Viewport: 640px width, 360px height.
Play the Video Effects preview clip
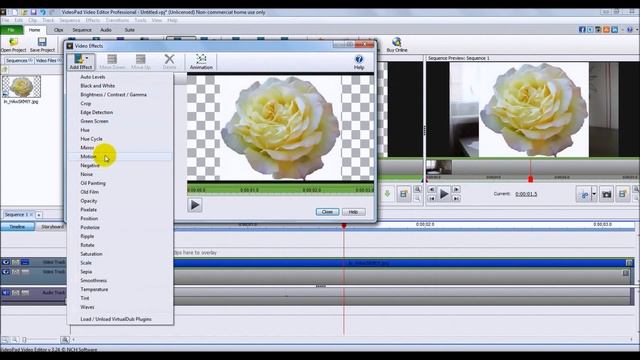click(x=195, y=205)
